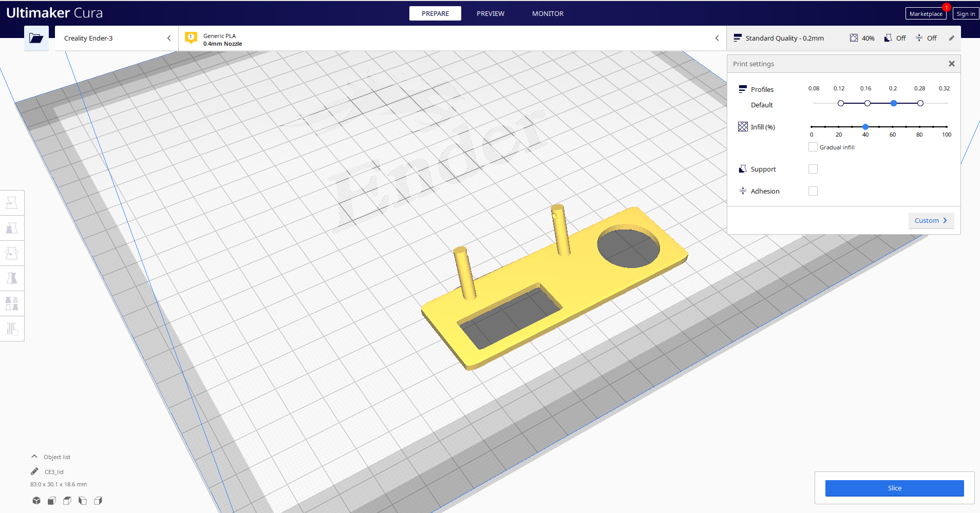Click the layer-height icon beside Standard Quality
The image size is (980, 513).
(x=738, y=38)
